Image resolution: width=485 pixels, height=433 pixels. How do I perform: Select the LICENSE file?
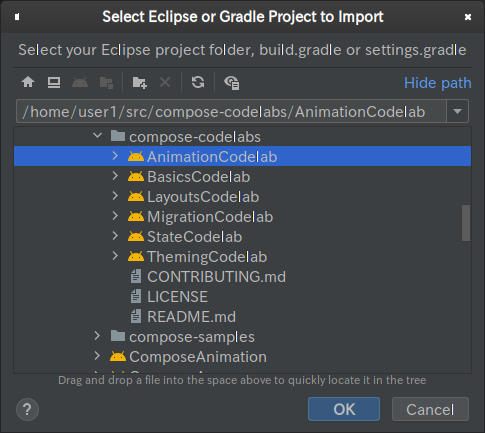point(242,296)
